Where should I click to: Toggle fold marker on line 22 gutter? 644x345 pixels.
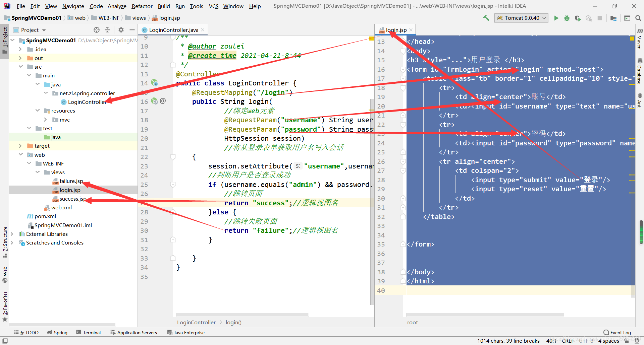point(173,157)
